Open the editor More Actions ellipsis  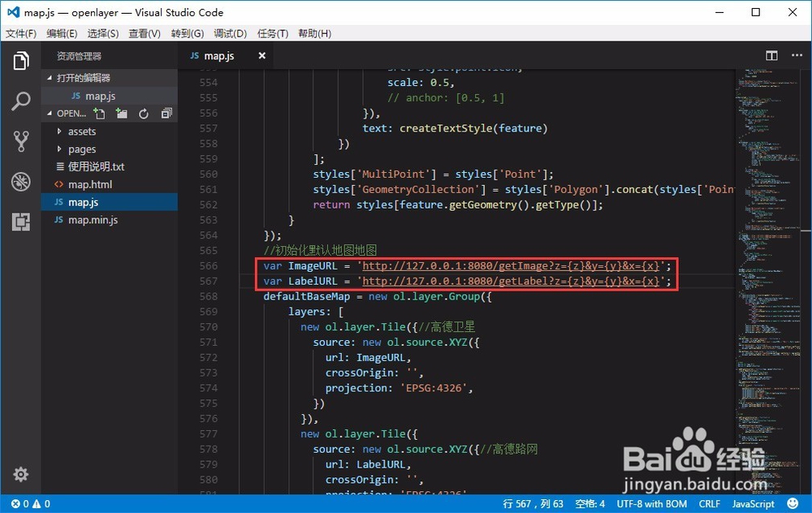(797, 55)
